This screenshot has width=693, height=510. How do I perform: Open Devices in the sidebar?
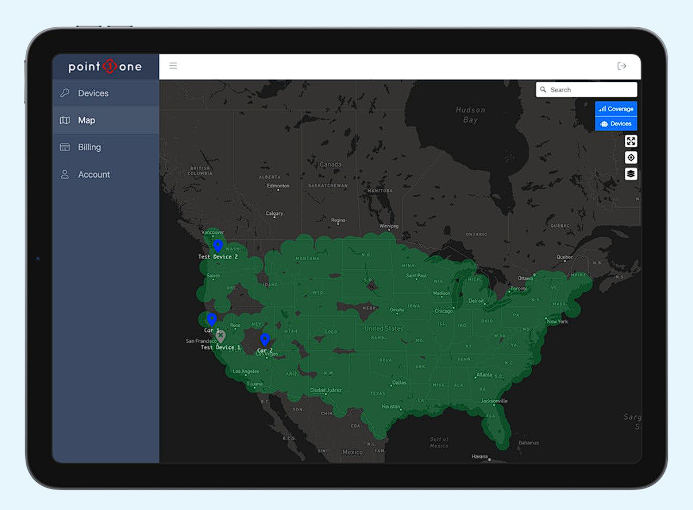click(93, 93)
